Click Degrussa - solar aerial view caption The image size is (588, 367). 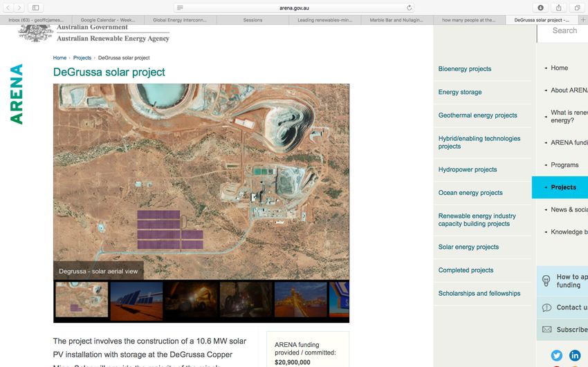pyautogui.click(x=98, y=271)
